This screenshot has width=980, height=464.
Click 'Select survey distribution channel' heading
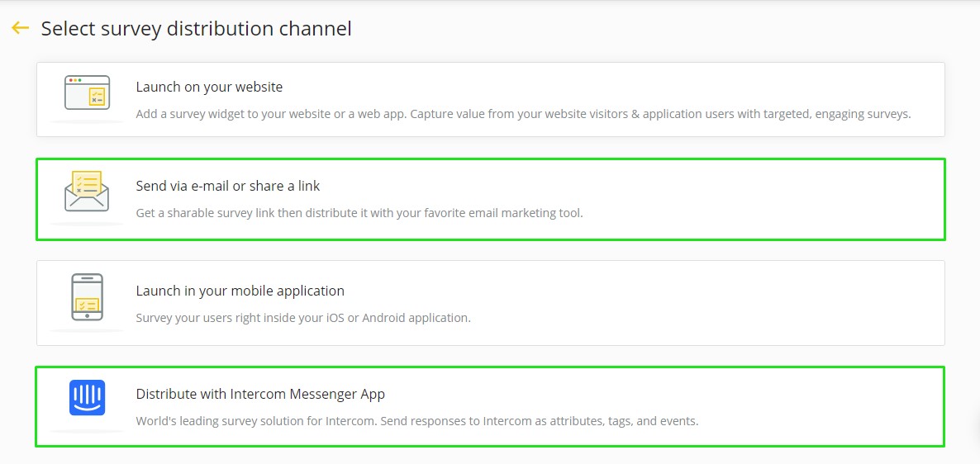[x=197, y=29]
